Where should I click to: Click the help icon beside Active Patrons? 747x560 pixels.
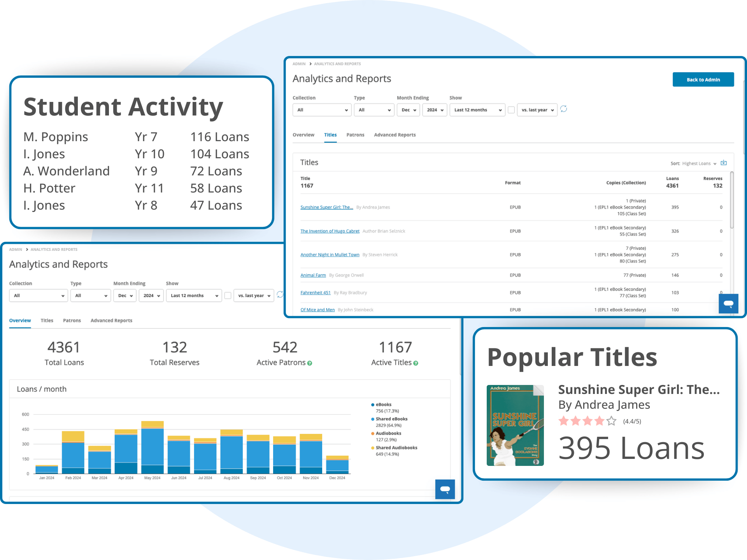(309, 363)
